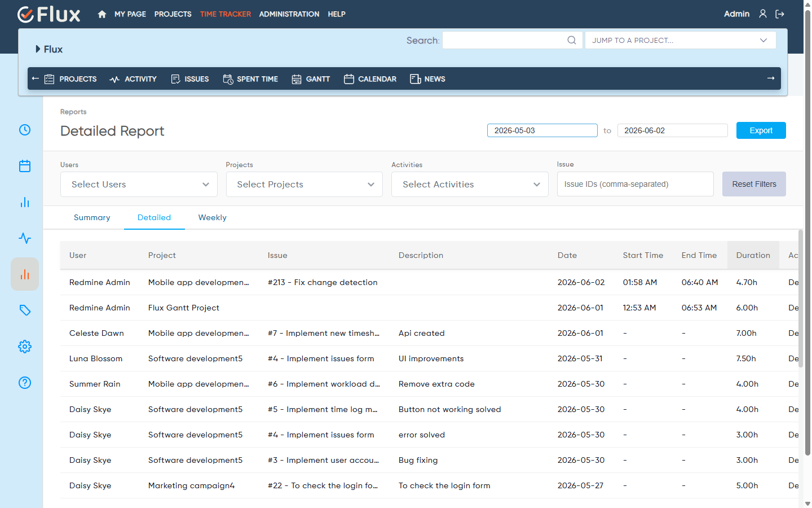Image resolution: width=812 pixels, height=508 pixels.
Task: Open the Admin user profile icon
Action: coord(763,14)
